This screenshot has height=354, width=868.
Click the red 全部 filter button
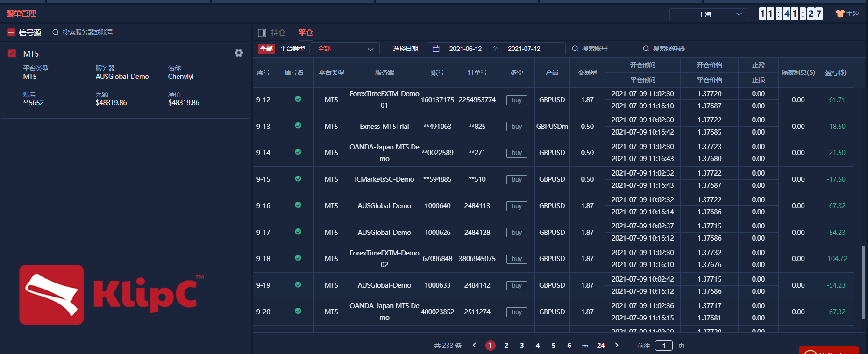pyautogui.click(x=266, y=49)
